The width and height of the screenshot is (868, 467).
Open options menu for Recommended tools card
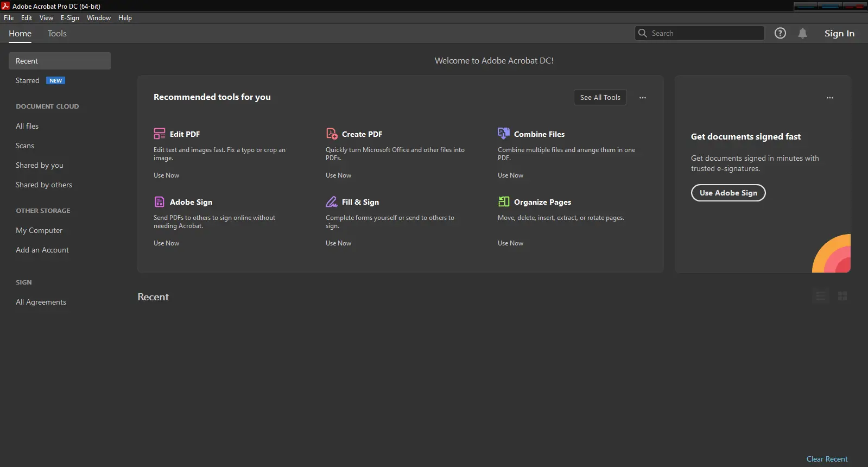pos(643,98)
